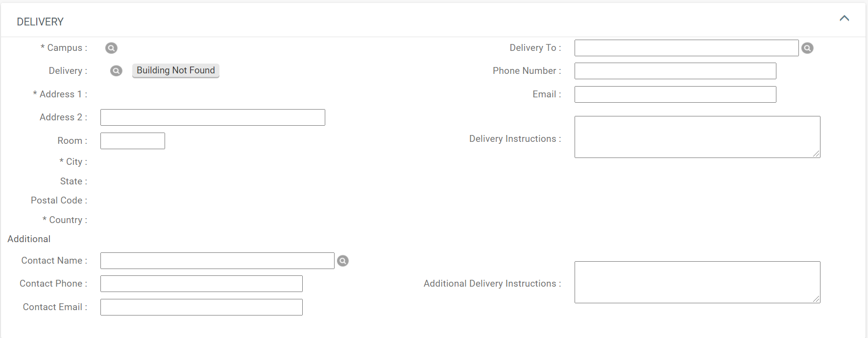Open the Contact Name search icon
The width and height of the screenshot is (868, 338).
click(x=343, y=261)
